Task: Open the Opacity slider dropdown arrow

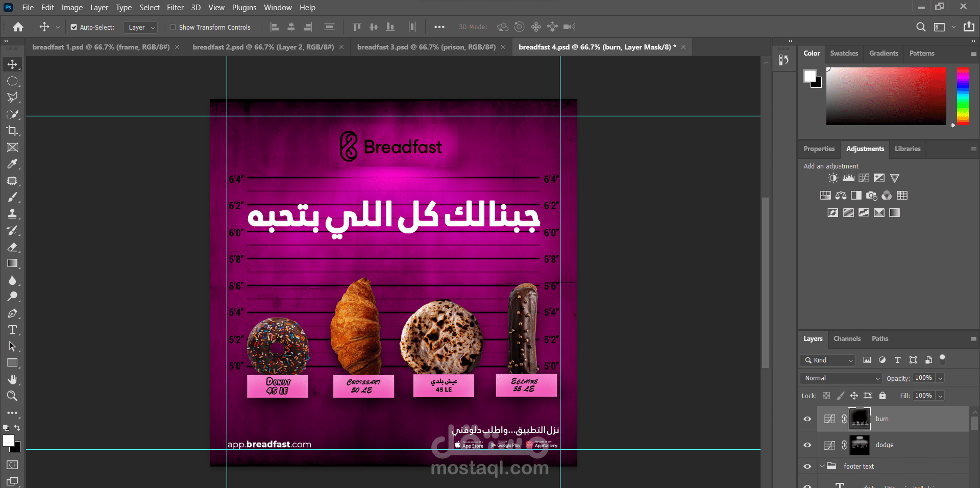Action: click(x=940, y=378)
